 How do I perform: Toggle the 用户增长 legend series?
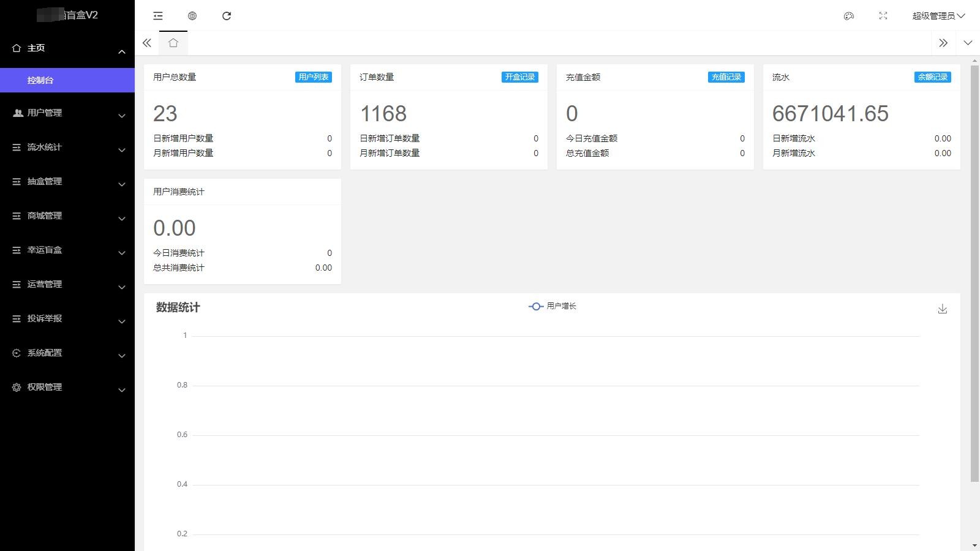(552, 306)
